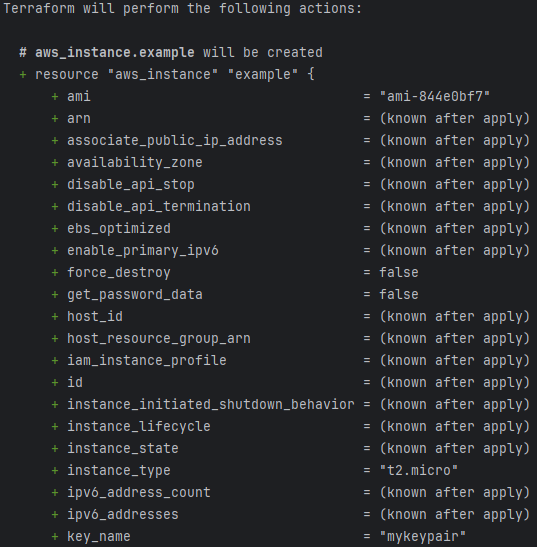Click "Terraform will perform the following actions" line
The image size is (537, 547).
click(182, 8)
